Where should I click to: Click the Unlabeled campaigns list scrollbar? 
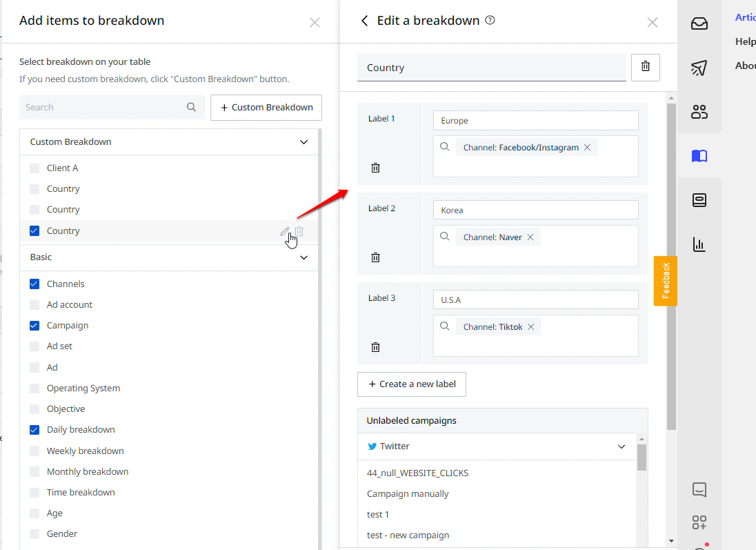click(x=641, y=458)
